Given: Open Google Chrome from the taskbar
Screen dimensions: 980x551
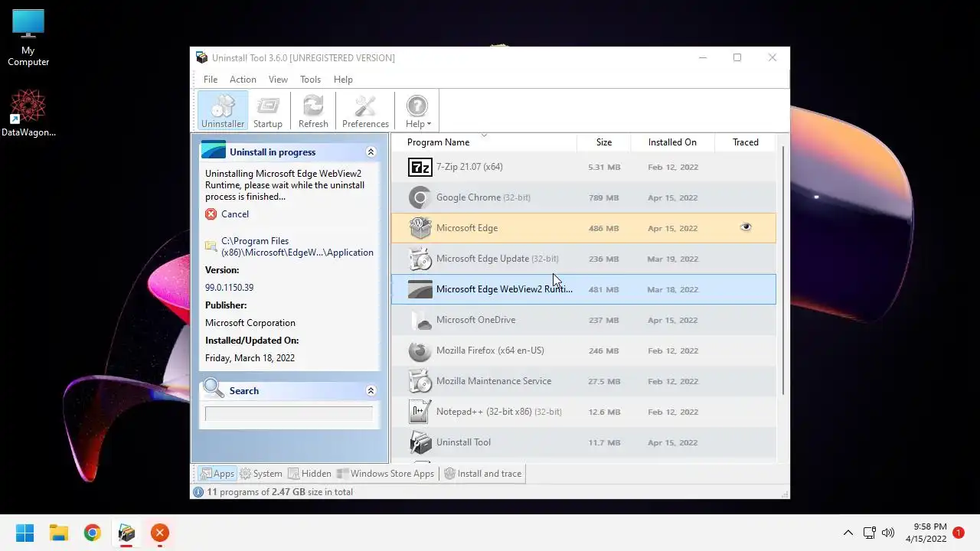Looking at the screenshot, I should tap(92, 533).
